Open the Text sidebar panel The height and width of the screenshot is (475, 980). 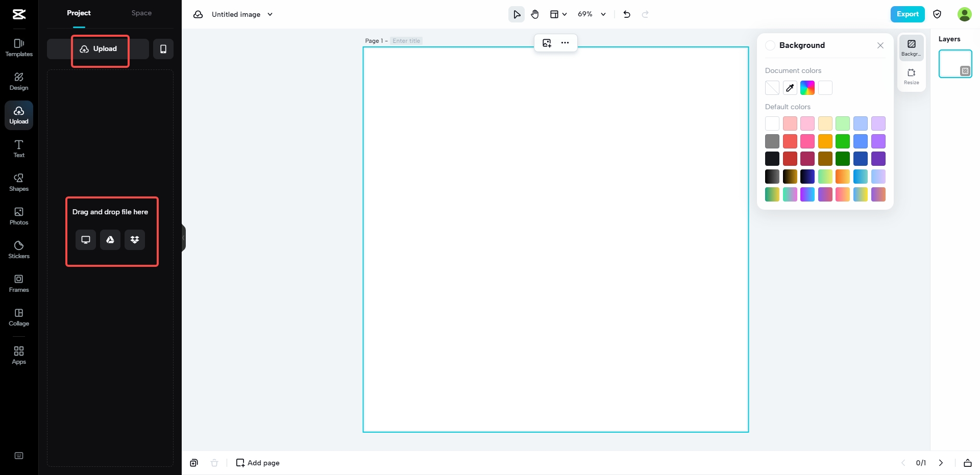(19, 149)
